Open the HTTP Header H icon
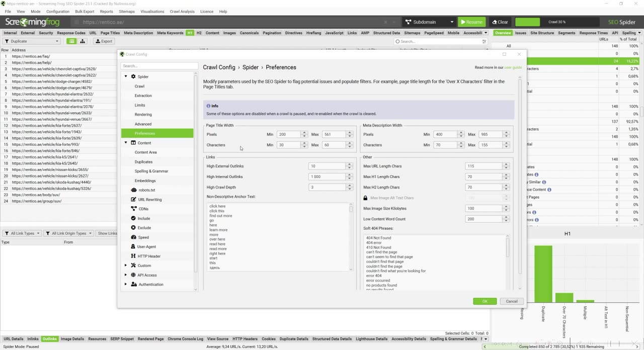Screen dimensions: 644x350 133,256
